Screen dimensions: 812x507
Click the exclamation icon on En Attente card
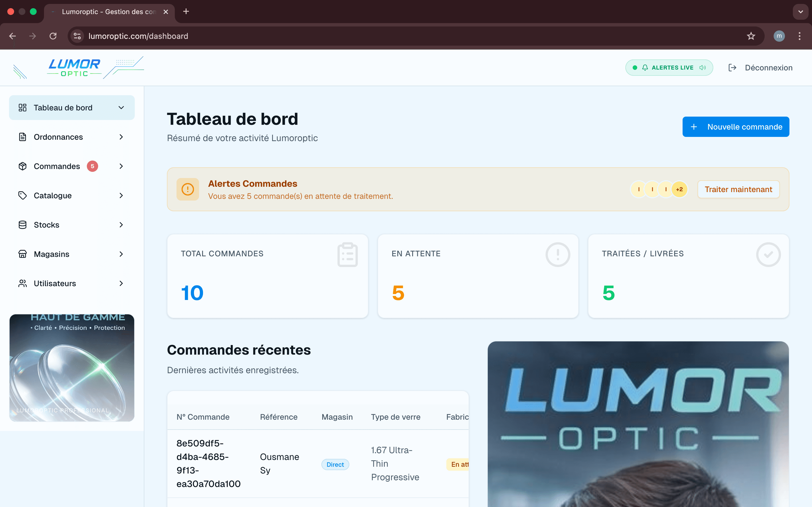click(558, 255)
